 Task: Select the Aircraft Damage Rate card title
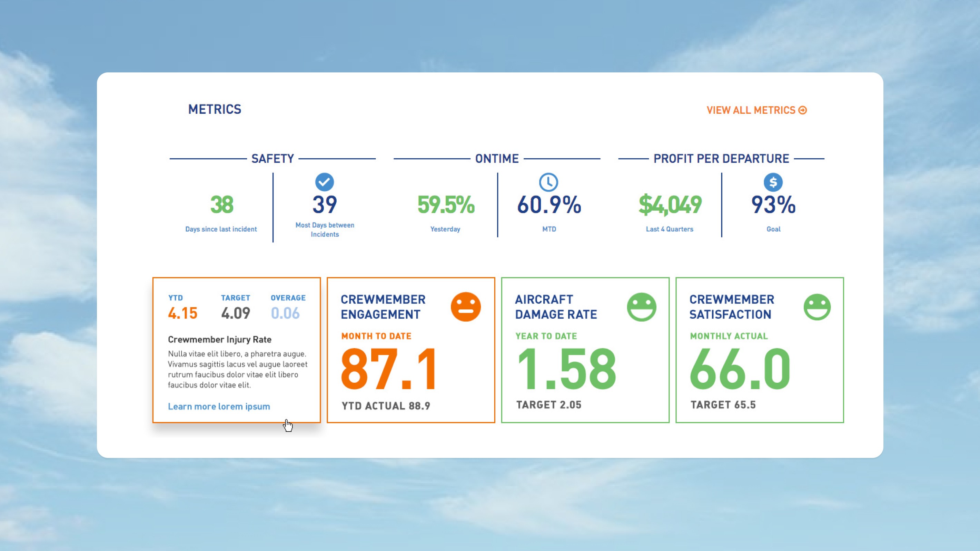click(x=556, y=307)
